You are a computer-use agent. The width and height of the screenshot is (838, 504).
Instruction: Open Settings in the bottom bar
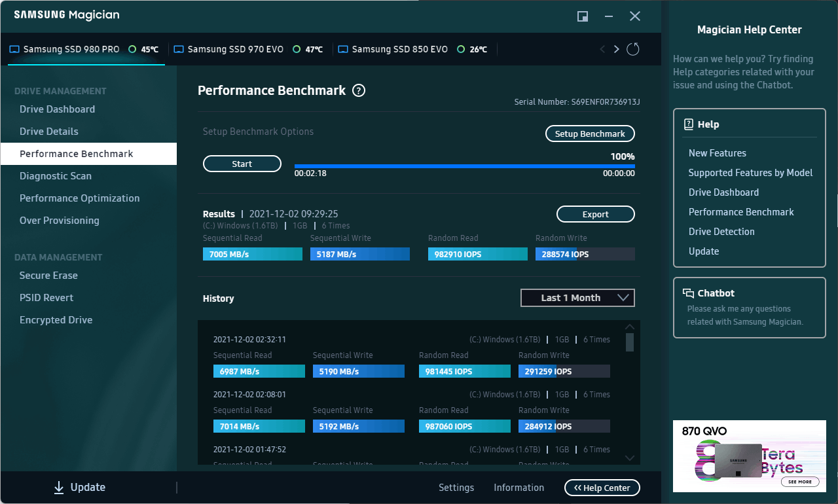[456, 488]
